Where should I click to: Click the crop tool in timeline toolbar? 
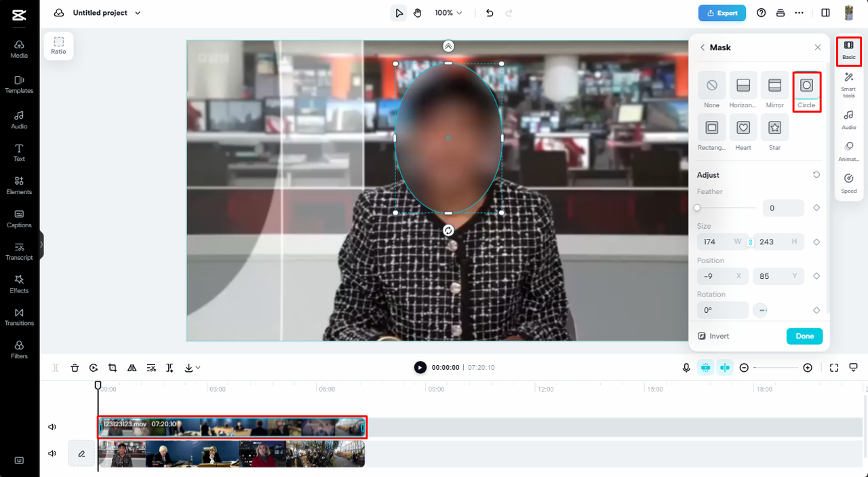click(113, 368)
